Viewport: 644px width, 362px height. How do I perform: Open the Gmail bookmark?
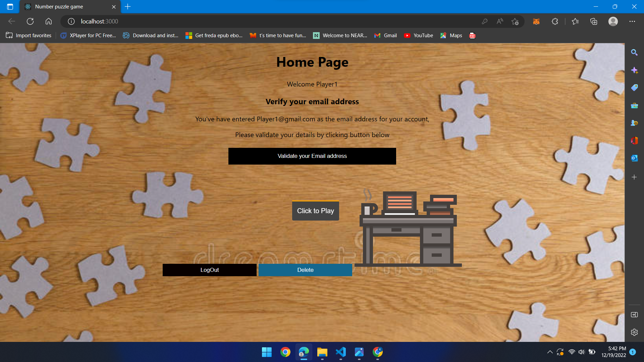point(385,36)
